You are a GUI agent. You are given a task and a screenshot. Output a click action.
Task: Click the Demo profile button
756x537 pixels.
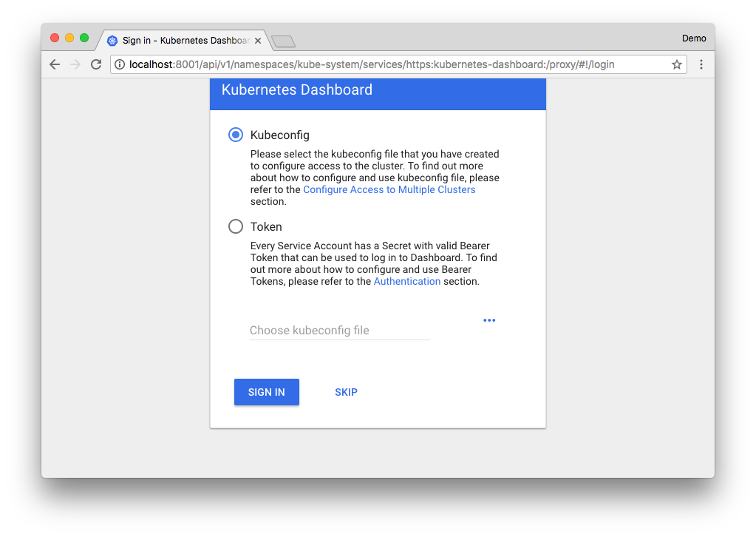click(694, 38)
